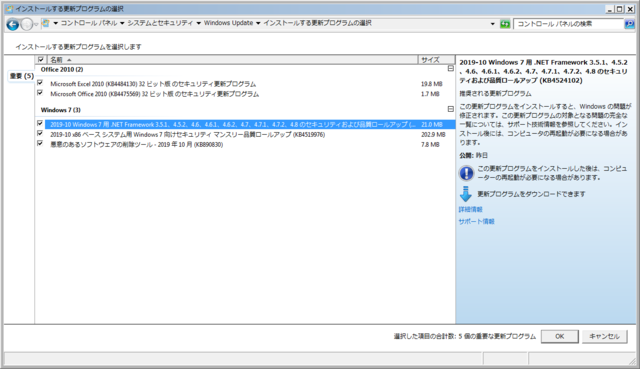Click Windows Update breadcrumb
This screenshot has width=640, height=369.
point(229,23)
